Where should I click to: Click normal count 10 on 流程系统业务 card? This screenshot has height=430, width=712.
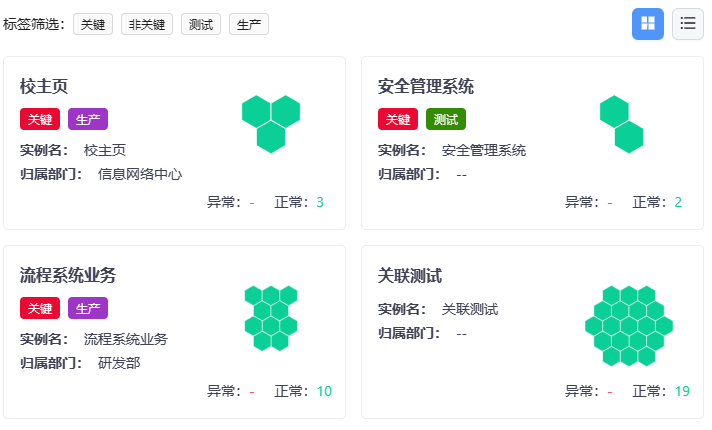(324, 391)
